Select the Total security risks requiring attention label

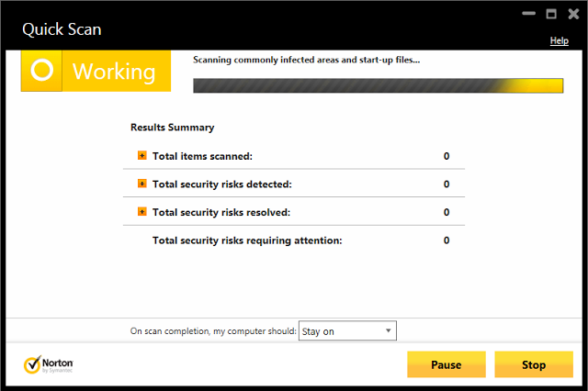coord(247,240)
